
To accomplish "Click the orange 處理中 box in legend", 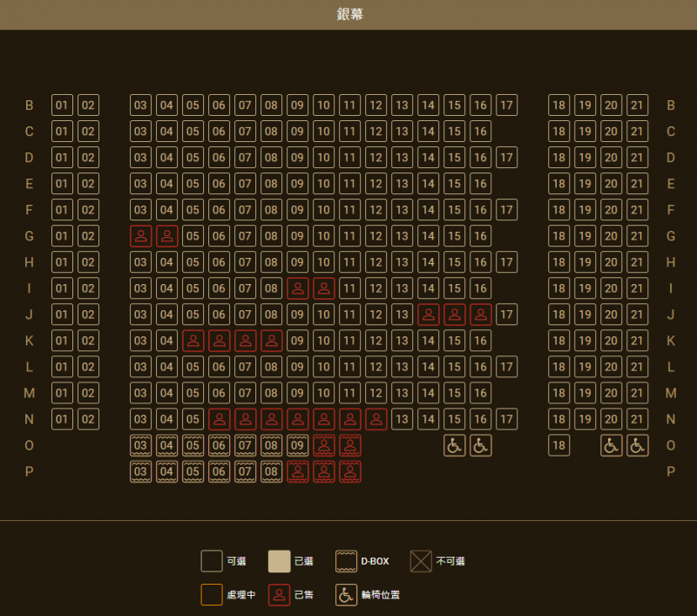I will coord(212,594).
